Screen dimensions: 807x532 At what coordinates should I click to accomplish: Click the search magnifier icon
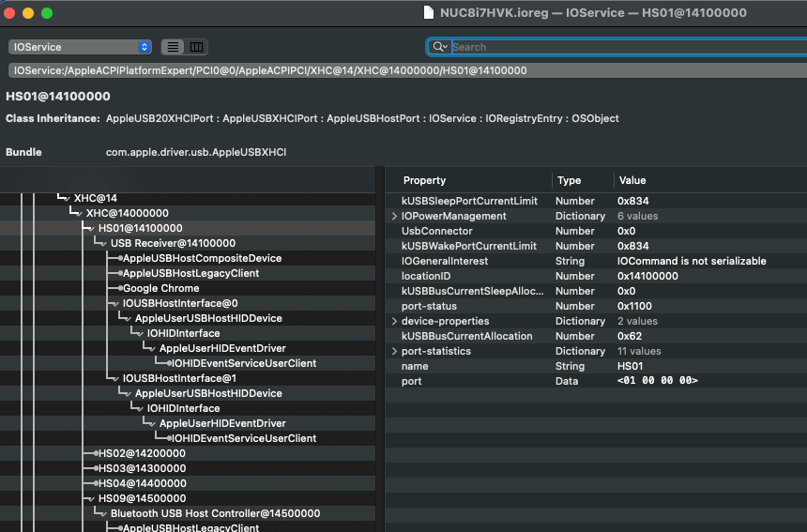[439, 47]
